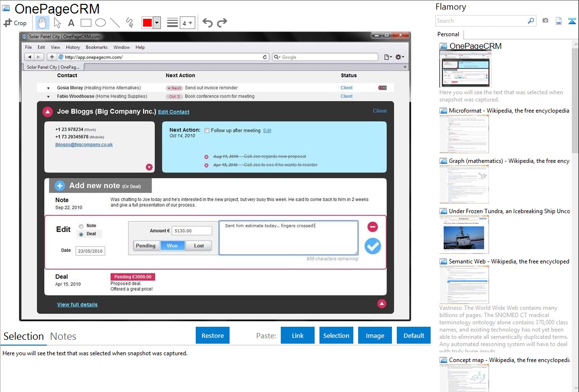Click the Edit Contact link
579x392 pixels.
(x=174, y=112)
